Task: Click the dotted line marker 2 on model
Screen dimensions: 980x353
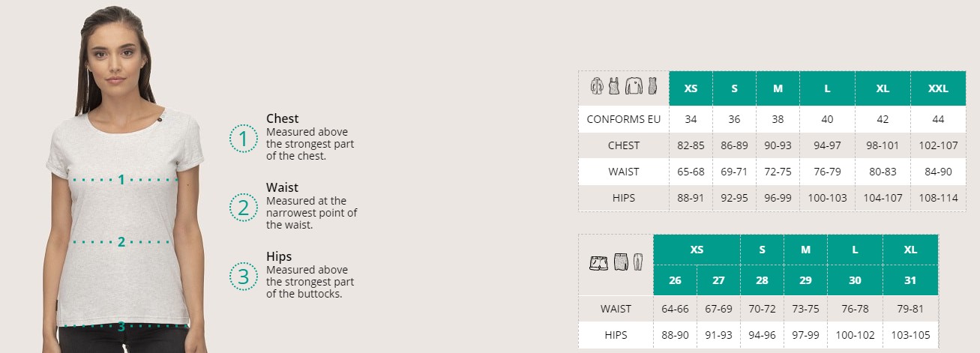Action: pos(121,242)
